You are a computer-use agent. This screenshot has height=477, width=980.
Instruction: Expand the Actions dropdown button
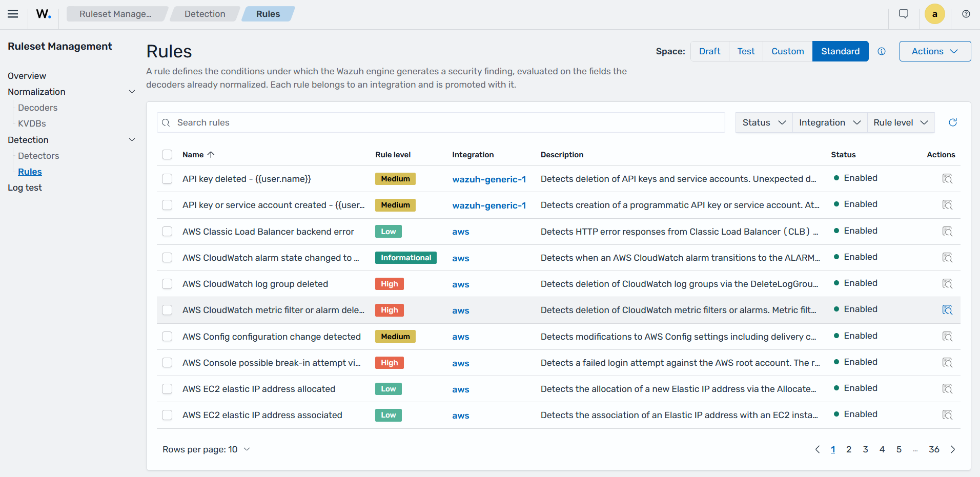pos(935,51)
